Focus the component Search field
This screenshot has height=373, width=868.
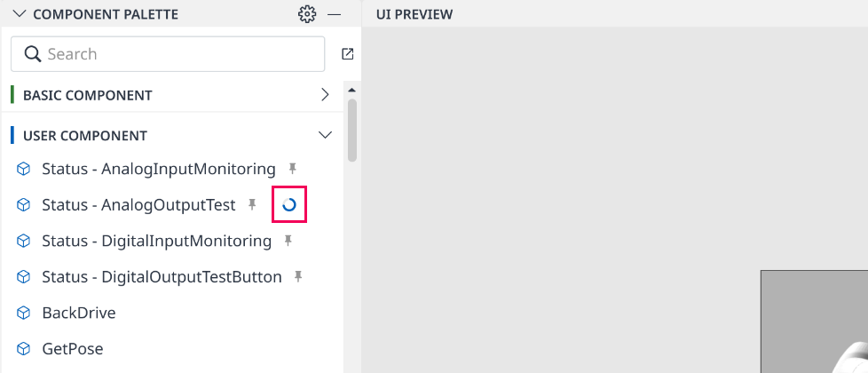[168, 54]
